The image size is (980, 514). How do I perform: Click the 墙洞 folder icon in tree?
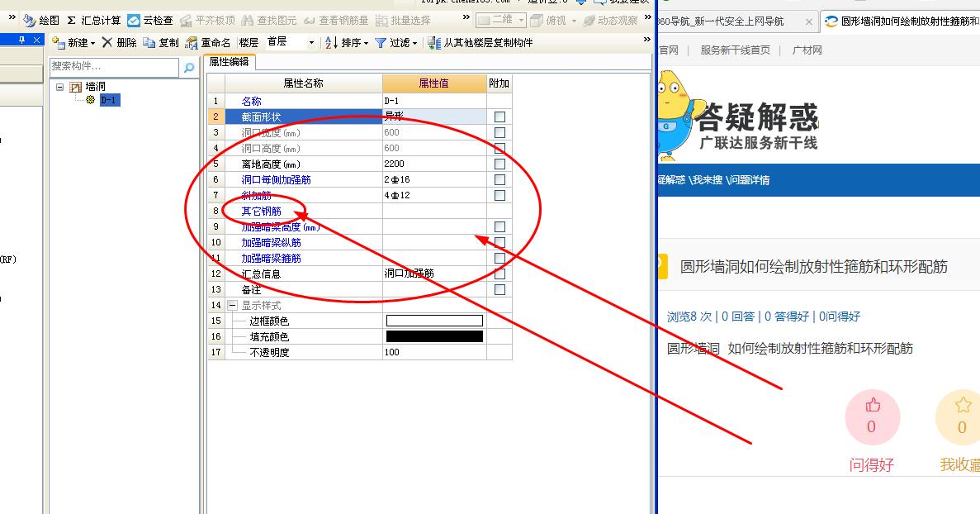pos(76,87)
